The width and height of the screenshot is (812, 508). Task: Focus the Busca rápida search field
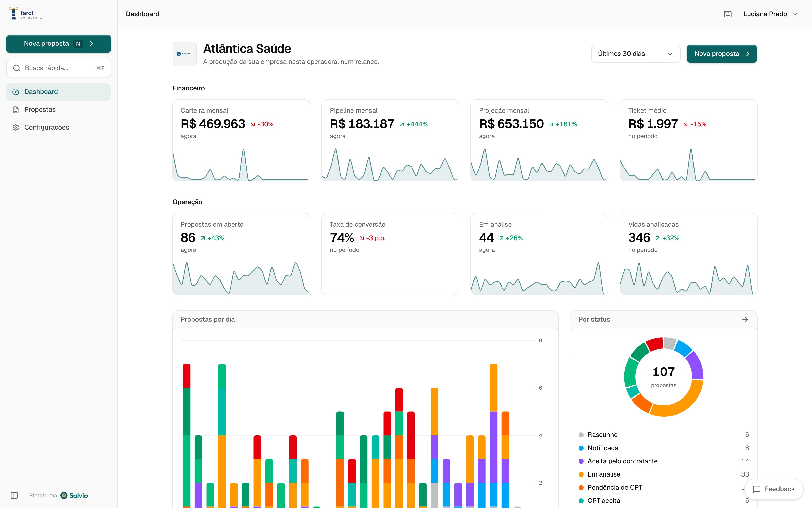(x=58, y=68)
